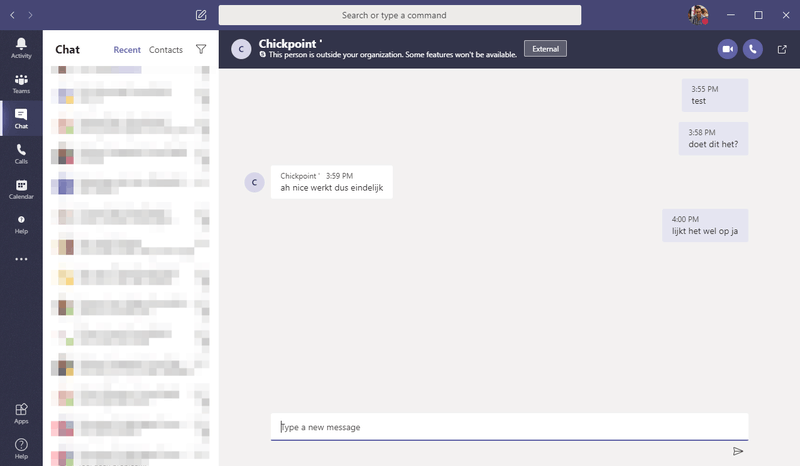800x466 pixels.
Task: Click the Chickpoint name in the header
Action: 290,44
